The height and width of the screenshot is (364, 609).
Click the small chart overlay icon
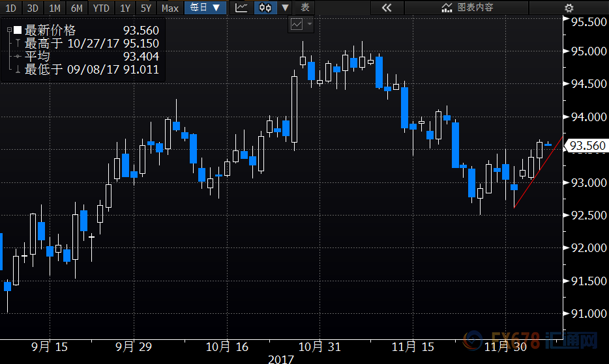[x=297, y=24]
